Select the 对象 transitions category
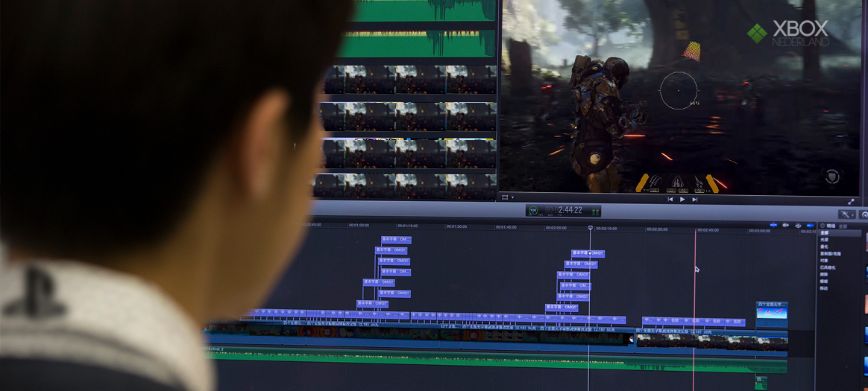This screenshot has height=391, width=868. tap(824, 261)
